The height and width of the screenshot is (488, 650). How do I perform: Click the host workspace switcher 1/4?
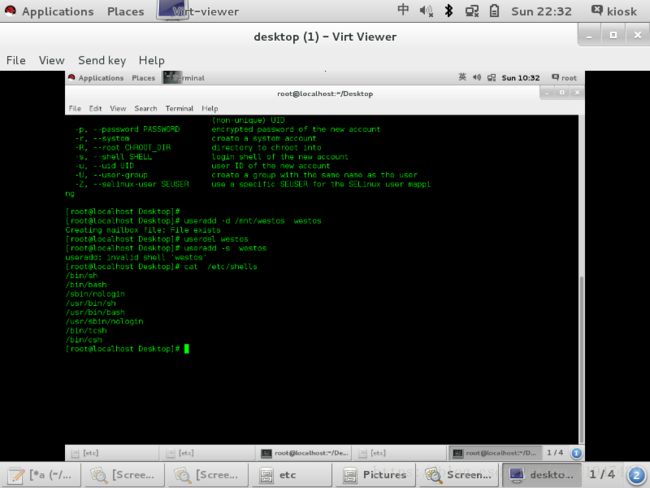tap(602, 474)
